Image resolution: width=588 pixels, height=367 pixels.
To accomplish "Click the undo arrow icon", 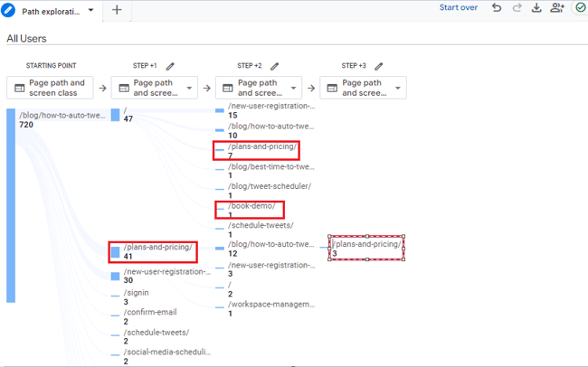I will 497,8.
